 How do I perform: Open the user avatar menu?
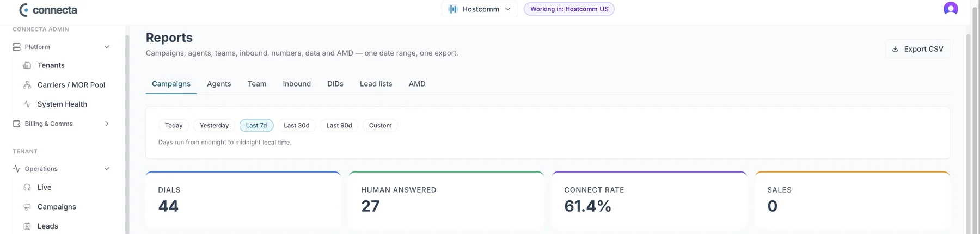[x=951, y=9]
